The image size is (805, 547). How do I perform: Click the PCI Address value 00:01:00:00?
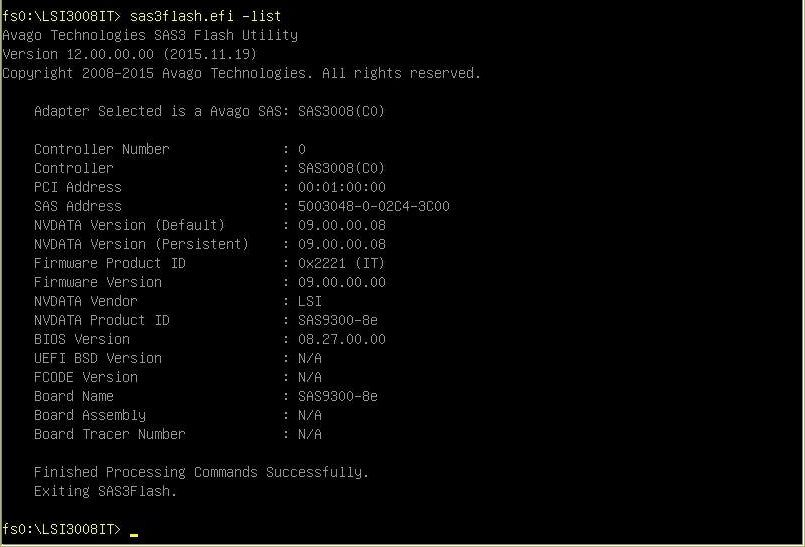click(x=342, y=188)
